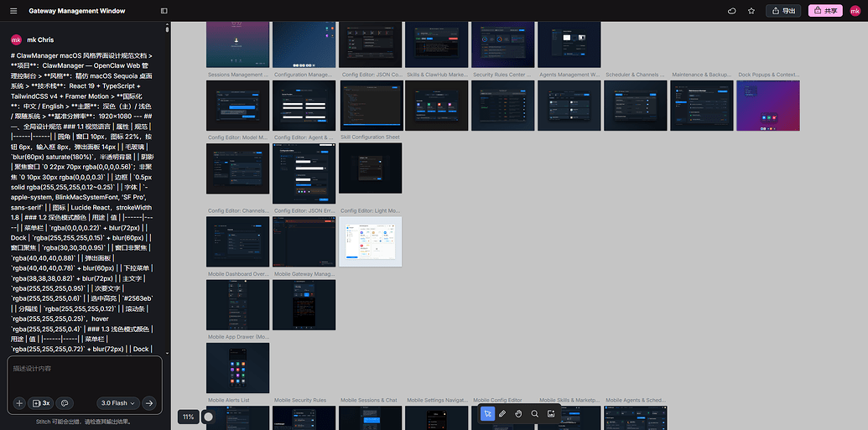868x430 pixels.
Task: Click the Mobile Agents & Sched... label
Action: pyautogui.click(x=636, y=400)
